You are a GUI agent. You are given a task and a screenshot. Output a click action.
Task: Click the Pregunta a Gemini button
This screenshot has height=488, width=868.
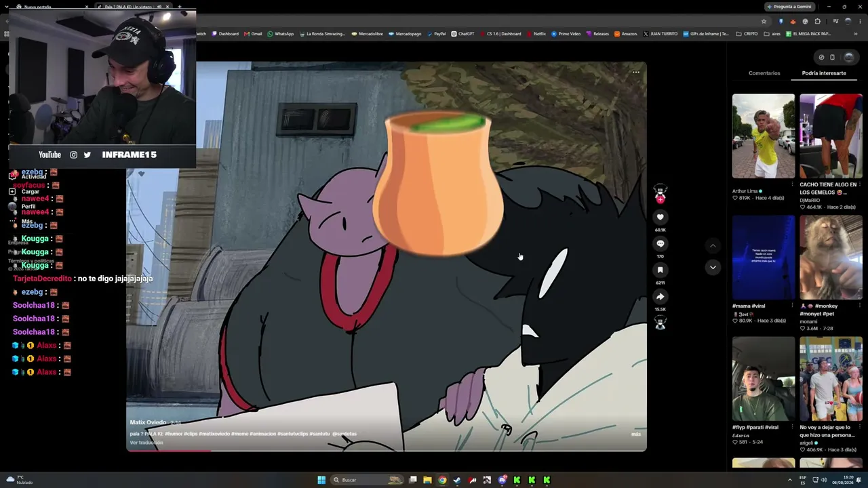[789, 7]
